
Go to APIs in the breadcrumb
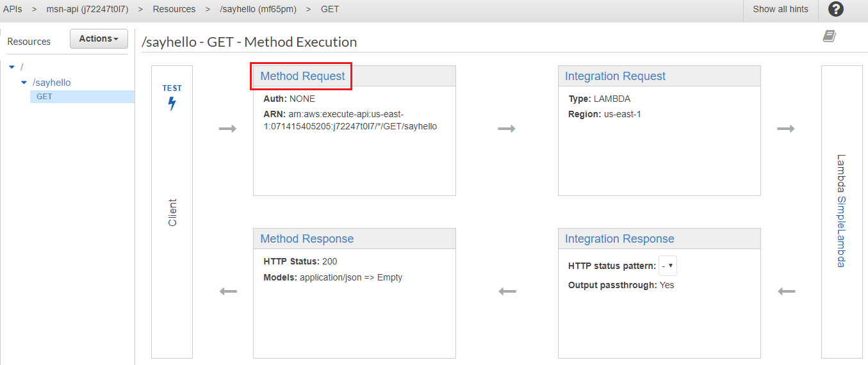pos(13,10)
